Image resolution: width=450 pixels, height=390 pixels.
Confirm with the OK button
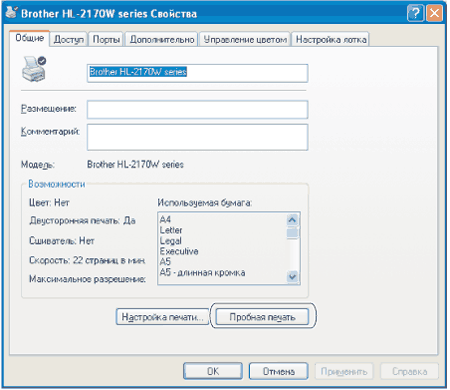213,371
